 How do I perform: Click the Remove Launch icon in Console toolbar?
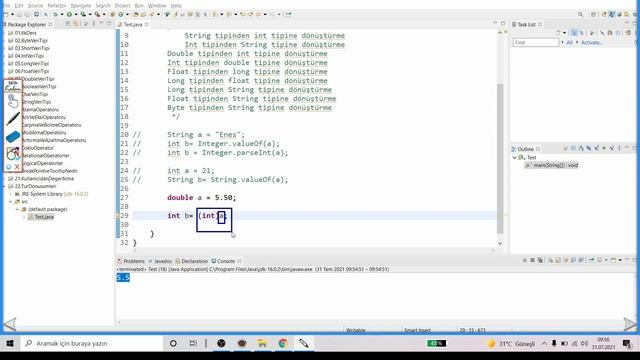[532, 260]
